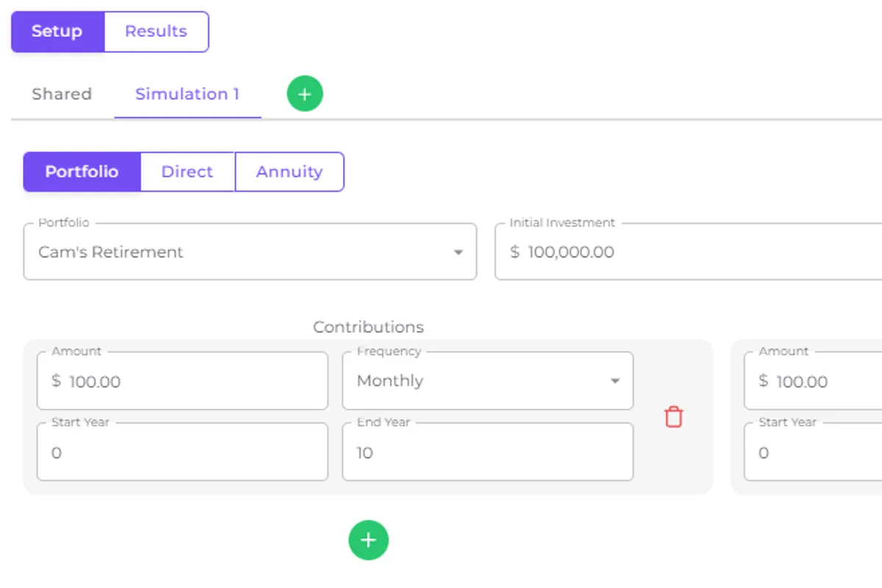Click the Portfolio dropdown arrow icon
882x588 pixels.
(458, 252)
